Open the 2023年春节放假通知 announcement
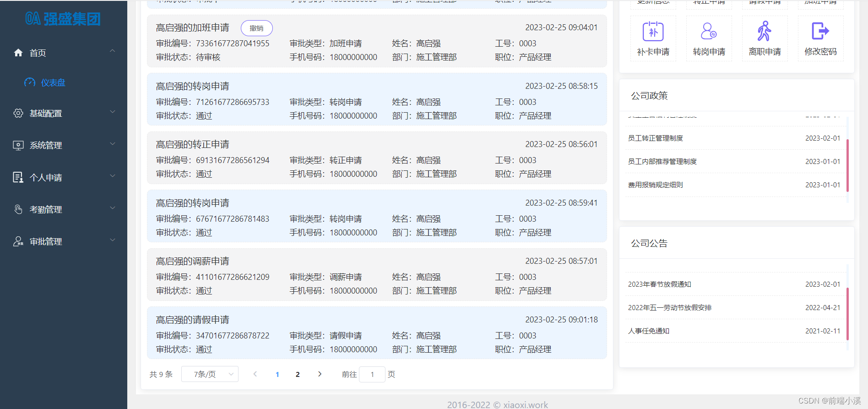 pyautogui.click(x=659, y=284)
